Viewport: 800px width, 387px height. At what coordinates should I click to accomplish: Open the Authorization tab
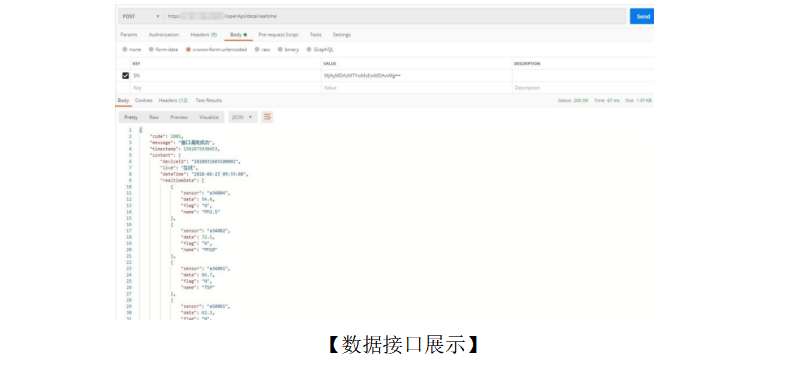coord(164,35)
